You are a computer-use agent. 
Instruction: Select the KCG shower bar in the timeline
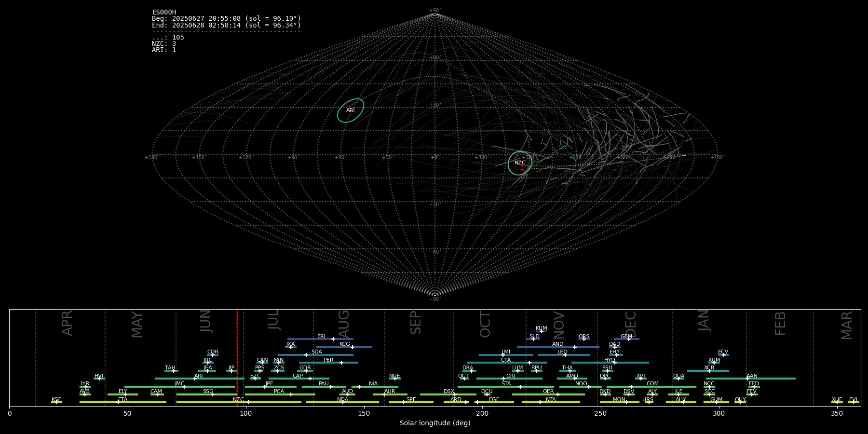344,347
